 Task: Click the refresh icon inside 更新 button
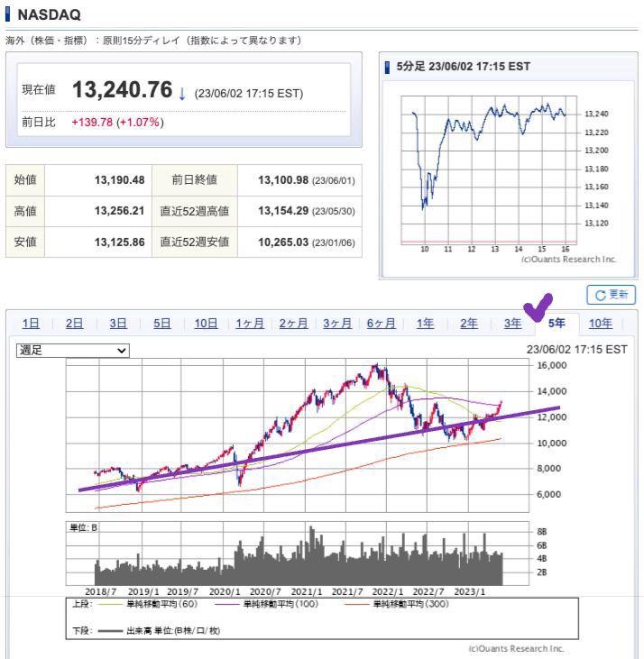601,295
